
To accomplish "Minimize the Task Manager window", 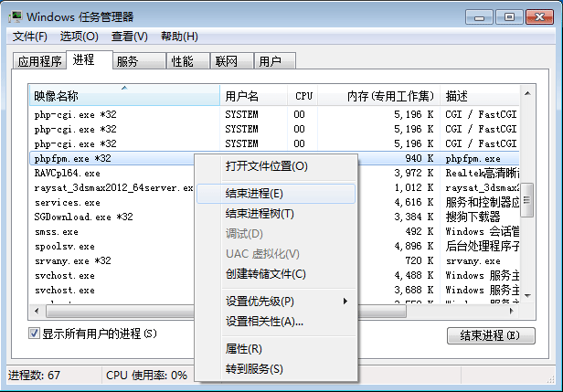I will point(479,16).
